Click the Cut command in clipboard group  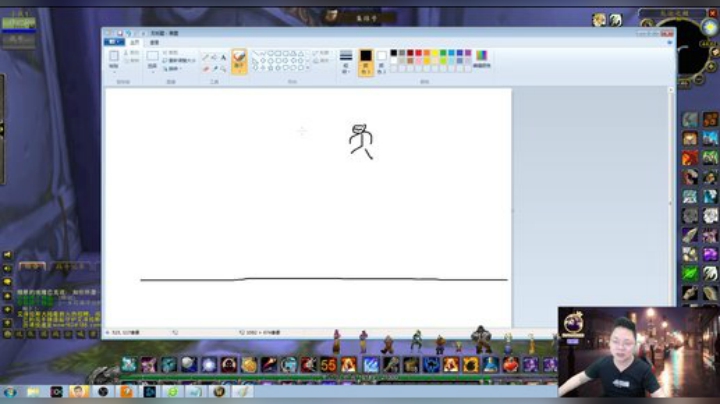click(132, 53)
